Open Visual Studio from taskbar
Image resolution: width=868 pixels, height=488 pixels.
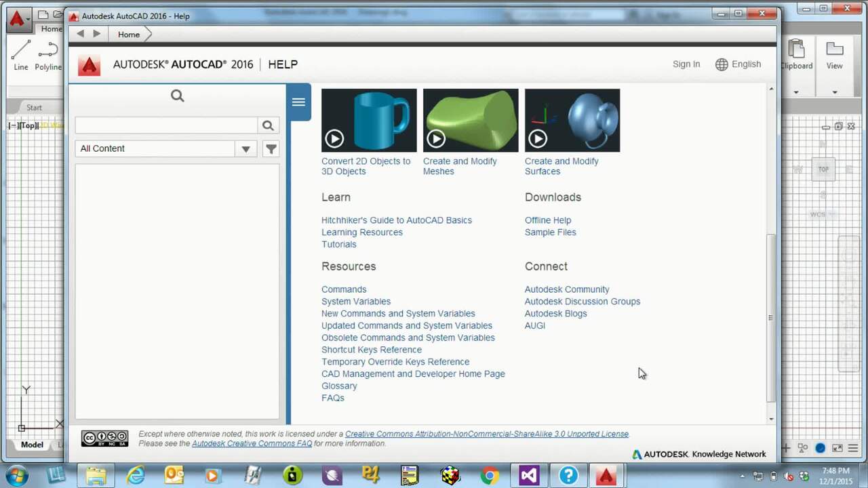pyautogui.click(x=529, y=476)
